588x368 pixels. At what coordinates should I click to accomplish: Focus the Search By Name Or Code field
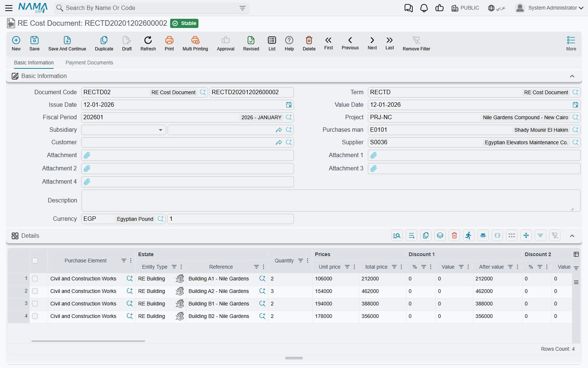(x=152, y=8)
